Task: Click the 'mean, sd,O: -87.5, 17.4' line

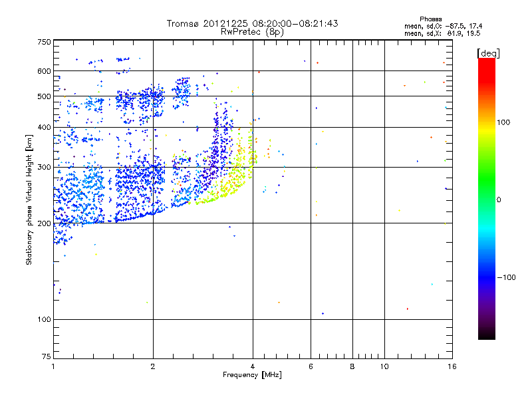Action: pos(443,26)
